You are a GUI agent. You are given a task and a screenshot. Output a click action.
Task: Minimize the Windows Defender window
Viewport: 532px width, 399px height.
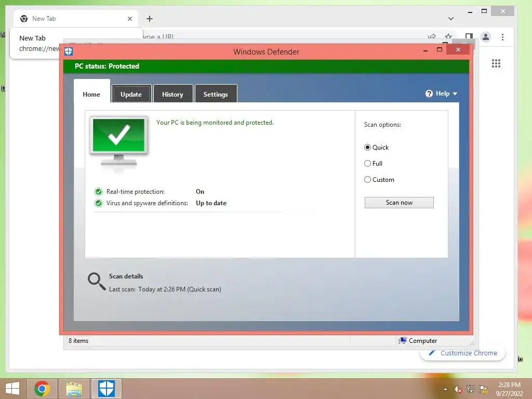pyautogui.click(x=425, y=50)
